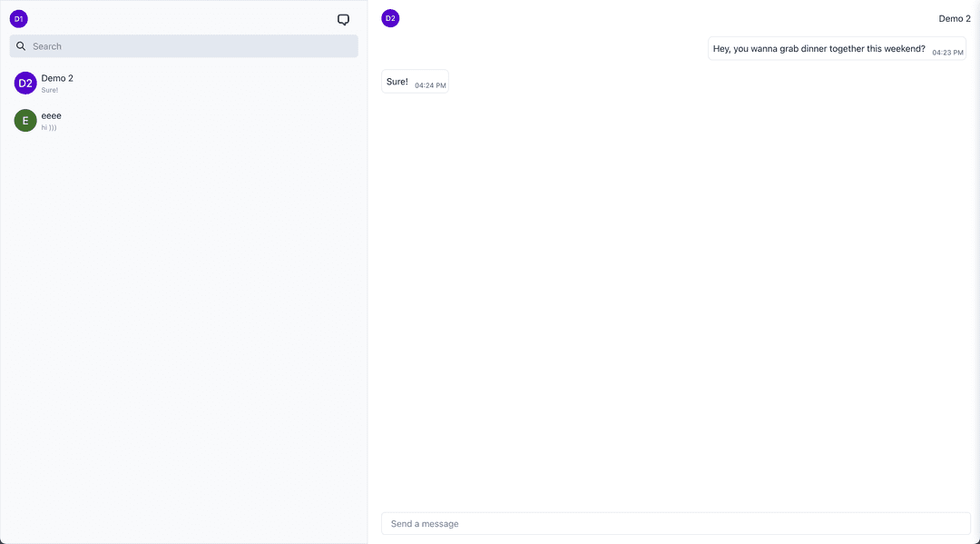980x544 pixels.
Task: Select the D1 account badge top left
Action: [18, 18]
